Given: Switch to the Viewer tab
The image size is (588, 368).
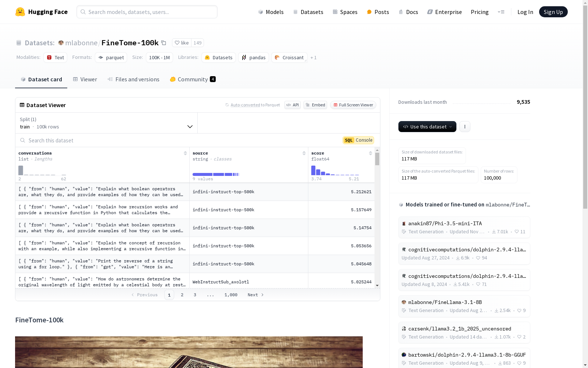Looking at the screenshot, I should tap(85, 79).
